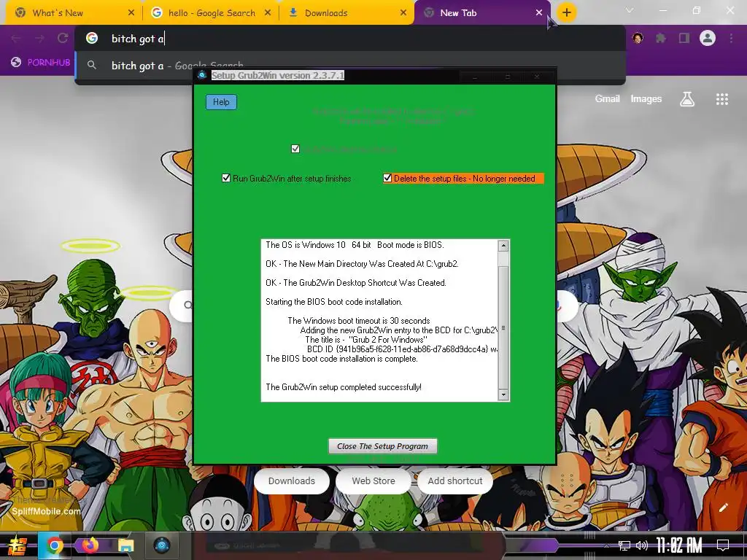Click the Customize Chrome pencil icon

pos(724,507)
